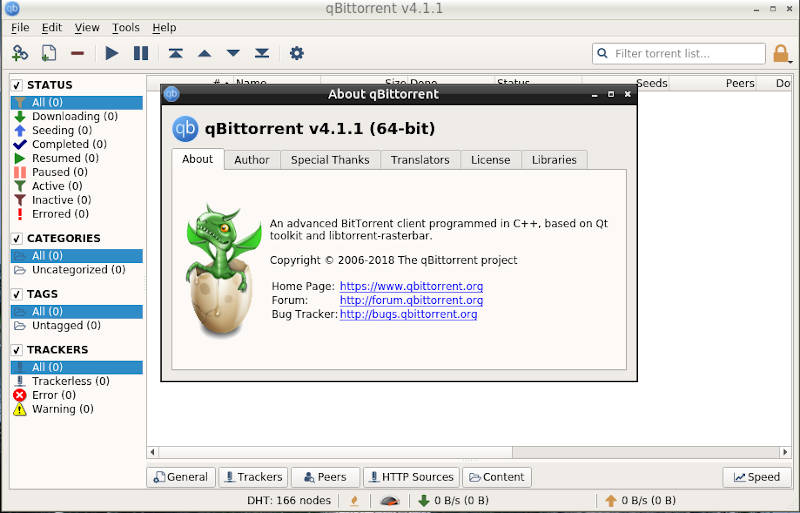Open the forum.qbittorrent.org link
The image size is (800, 513).
click(x=411, y=300)
